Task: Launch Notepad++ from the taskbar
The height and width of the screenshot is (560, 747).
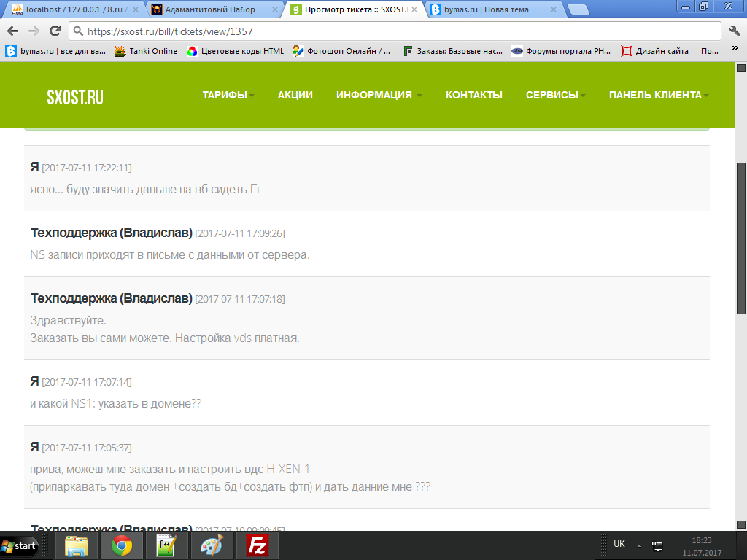Action: pos(167,545)
